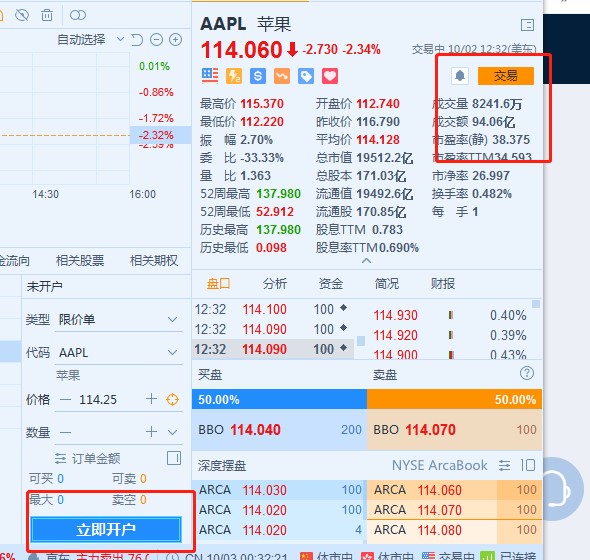The height and width of the screenshot is (560, 590).
Task: Click the ARCA 114.030 bid row
Action: click(x=279, y=490)
